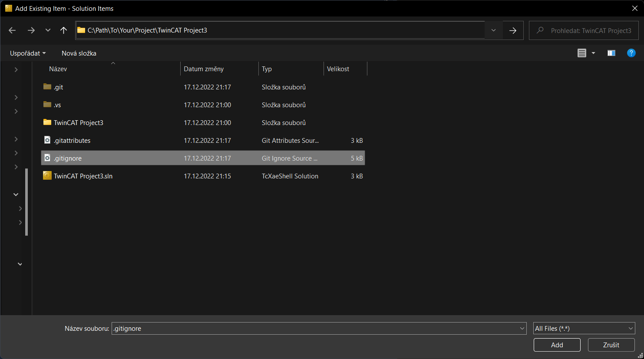Open the .git folder
The width and height of the screenshot is (644, 359).
pos(58,87)
